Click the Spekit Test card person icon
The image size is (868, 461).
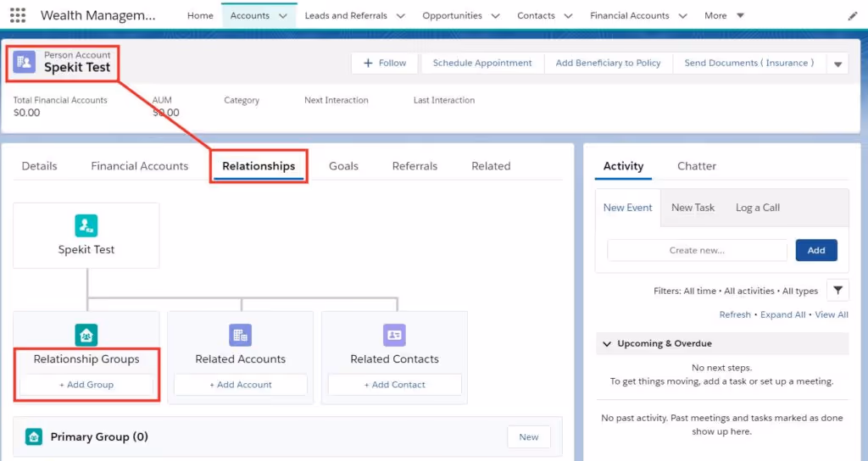(86, 225)
